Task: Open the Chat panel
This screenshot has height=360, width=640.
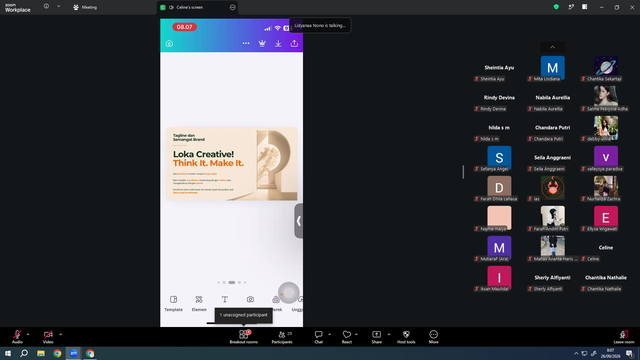Action: (x=318, y=337)
